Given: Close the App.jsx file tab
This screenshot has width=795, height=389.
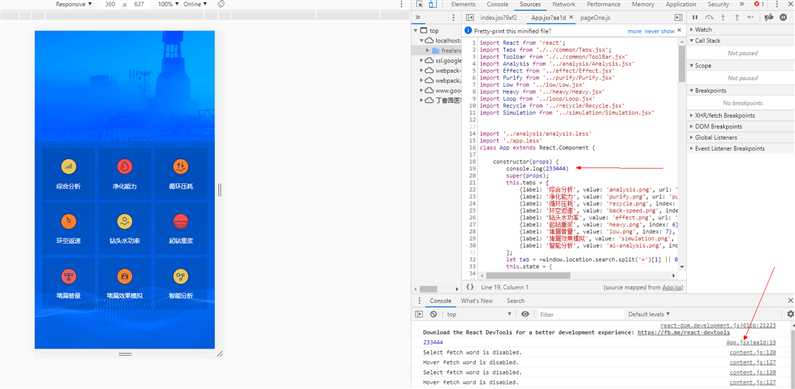Looking at the screenshot, I should (571, 18).
